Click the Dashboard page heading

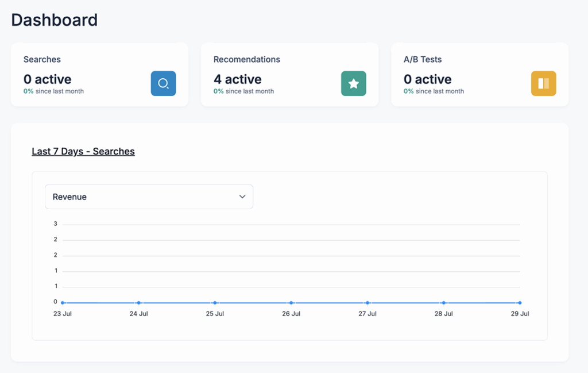(x=55, y=20)
